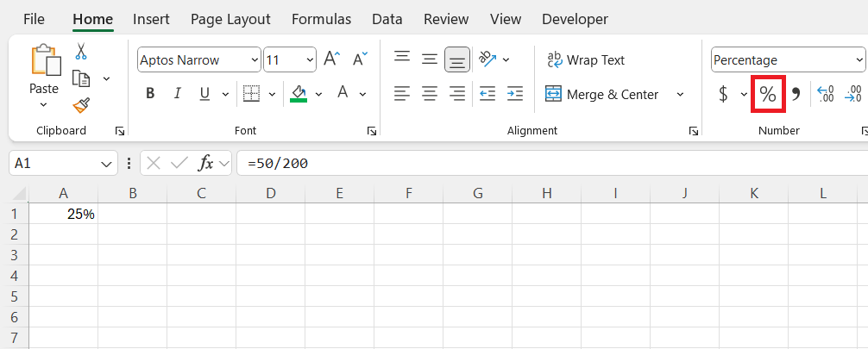868x349 pixels.
Task: Open Clipboard dialog launcher
Action: 120,131
